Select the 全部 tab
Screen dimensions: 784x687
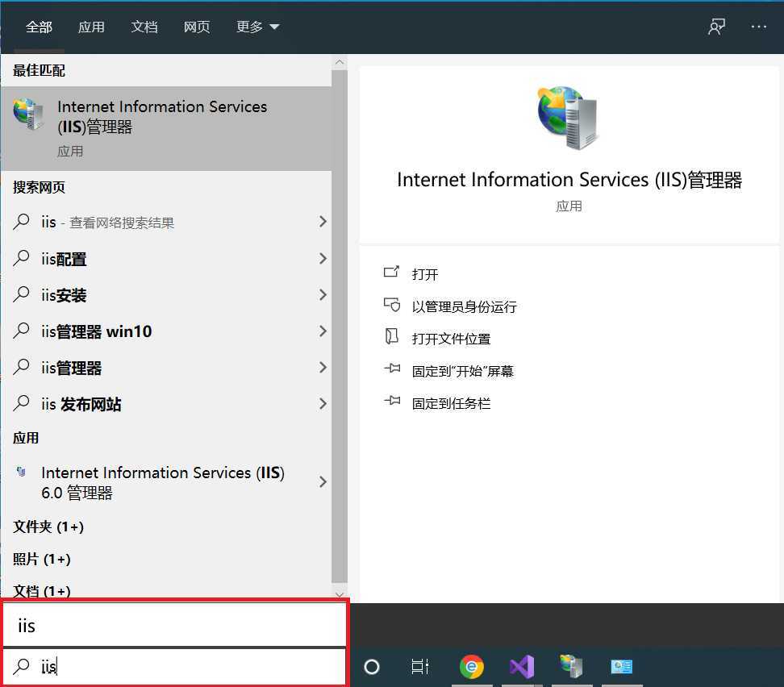[39, 27]
